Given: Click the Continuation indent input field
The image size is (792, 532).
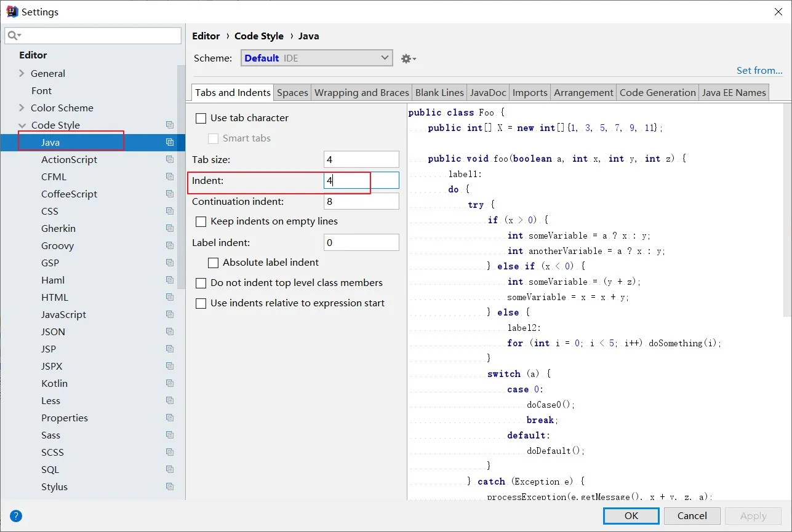Looking at the screenshot, I should [x=361, y=201].
